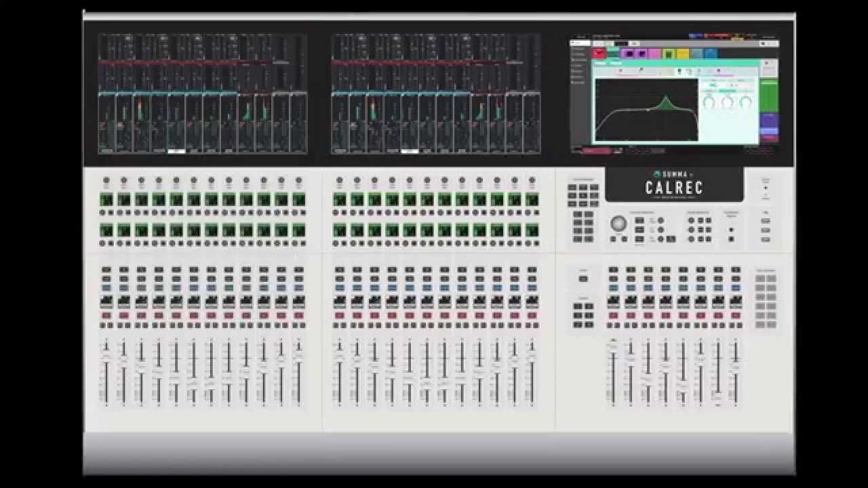Click the Calrec Summa logo display
The image size is (868, 488).
pyautogui.click(x=674, y=184)
